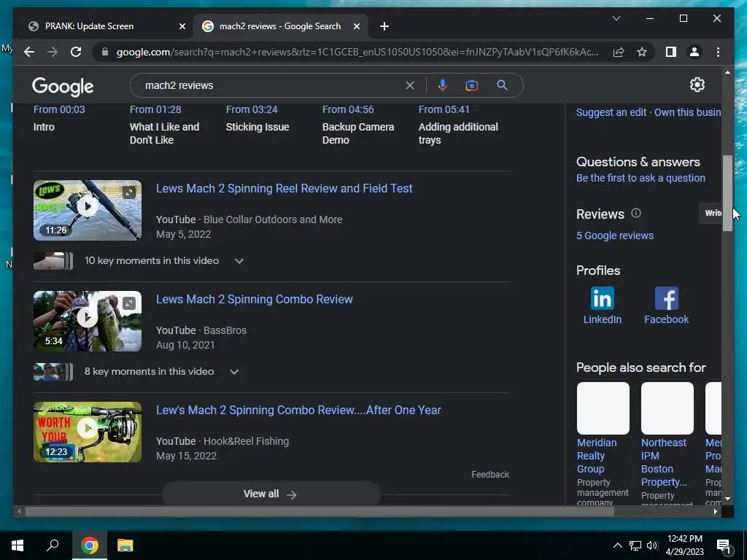Click Be the first to ask a question
This screenshot has width=747, height=560.
[x=640, y=178]
